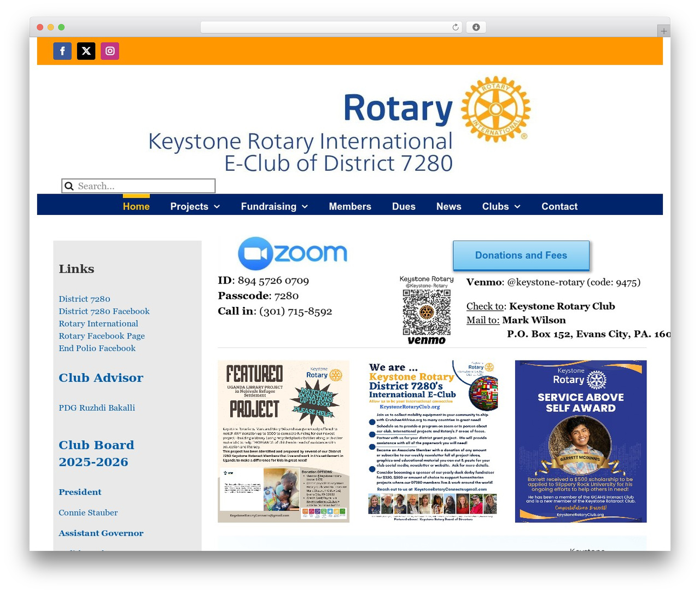Open the Dues page
Viewport: 700px width, 593px height.
point(404,206)
